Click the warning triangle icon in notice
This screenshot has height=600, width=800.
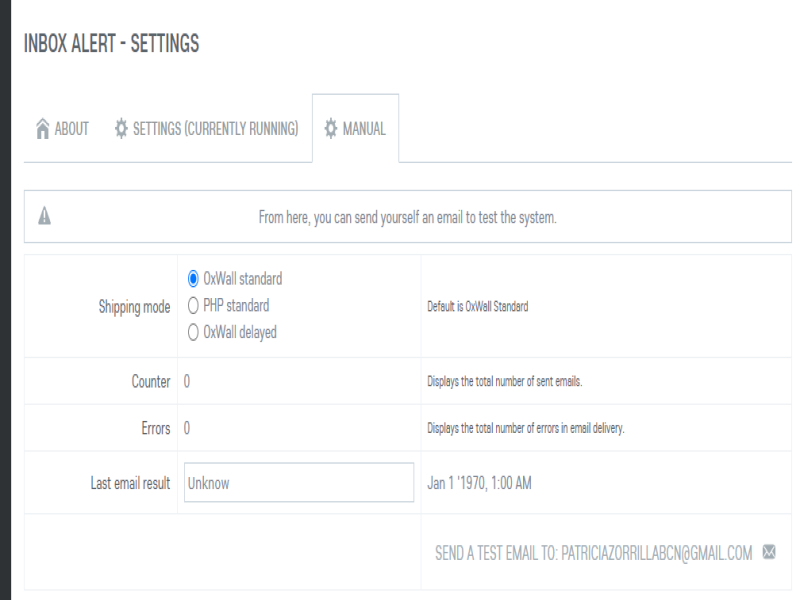(44, 217)
